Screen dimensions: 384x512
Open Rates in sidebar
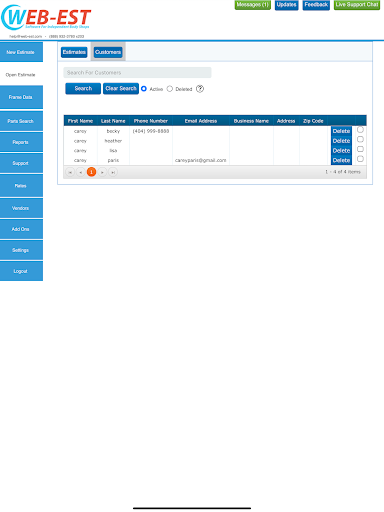[21, 186]
